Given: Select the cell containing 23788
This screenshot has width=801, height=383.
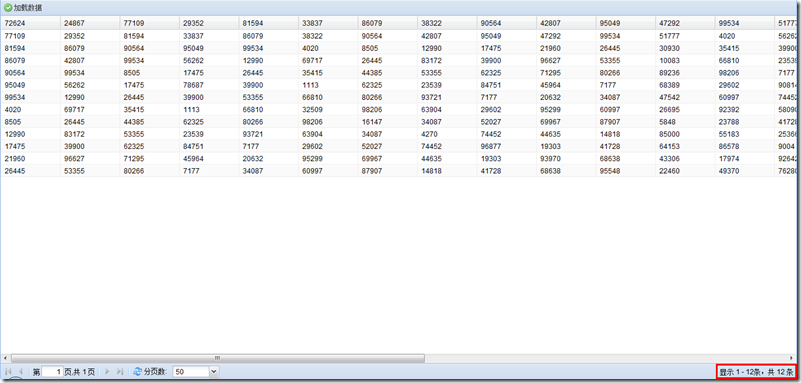Looking at the screenshot, I should pos(745,122).
